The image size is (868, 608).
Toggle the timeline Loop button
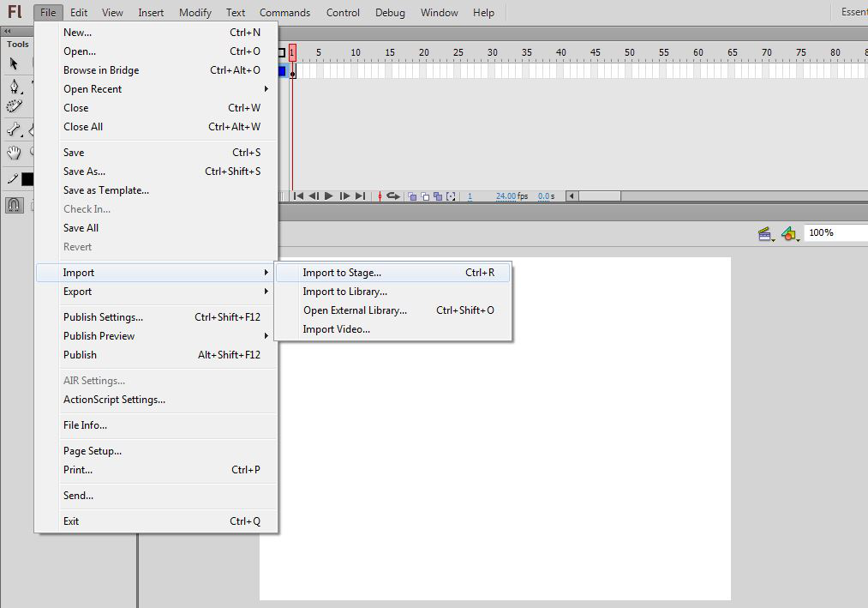pyautogui.click(x=393, y=196)
